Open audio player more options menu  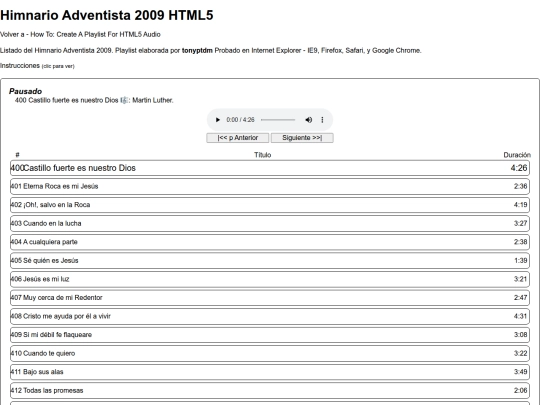[322, 120]
